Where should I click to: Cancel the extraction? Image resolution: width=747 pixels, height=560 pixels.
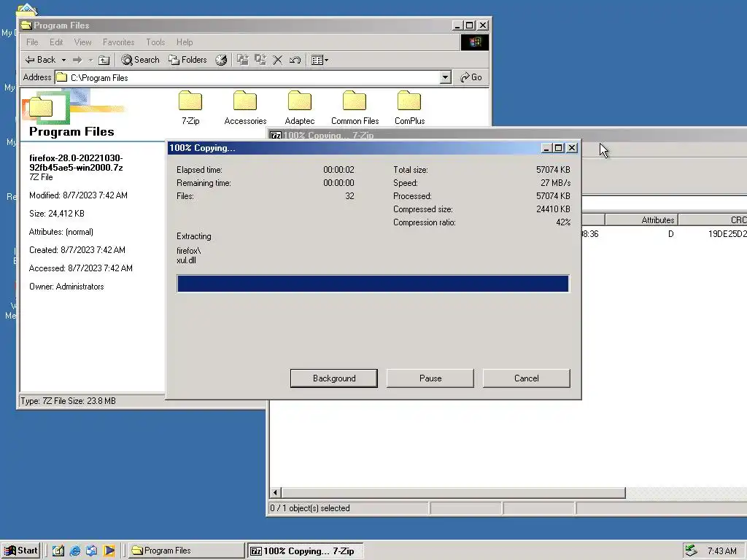[527, 378]
